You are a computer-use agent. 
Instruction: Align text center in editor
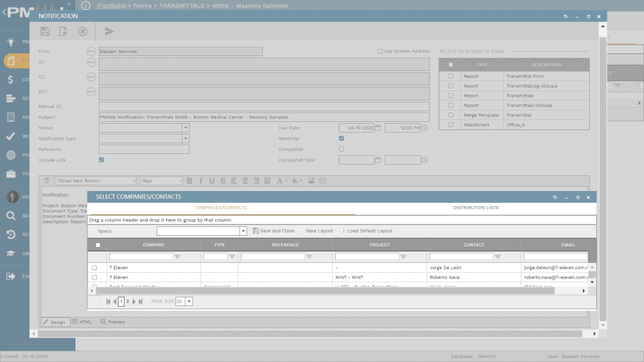(245, 180)
